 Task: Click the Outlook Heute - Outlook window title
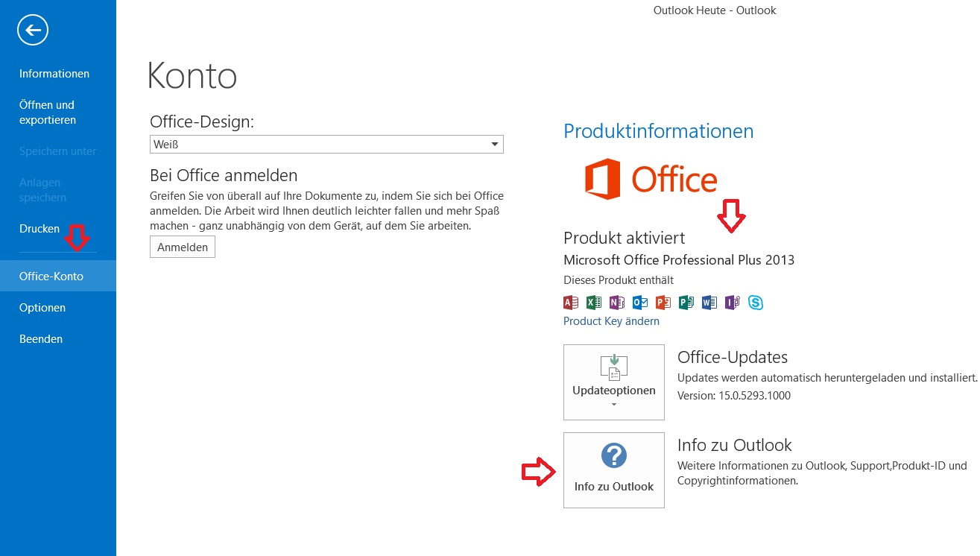pyautogui.click(x=715, y=10)
